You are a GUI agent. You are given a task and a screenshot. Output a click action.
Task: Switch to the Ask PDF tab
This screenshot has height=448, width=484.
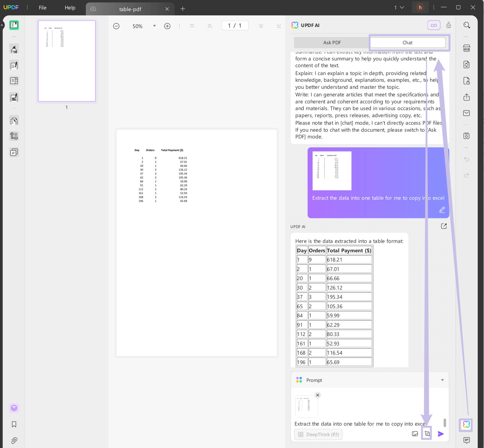click(332, 42)
